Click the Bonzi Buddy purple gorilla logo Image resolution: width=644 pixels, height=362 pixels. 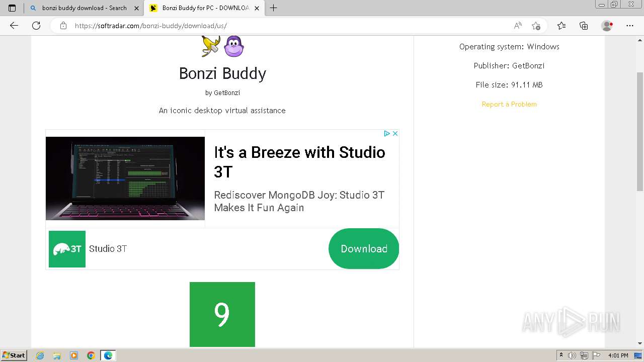click(234, 46)
